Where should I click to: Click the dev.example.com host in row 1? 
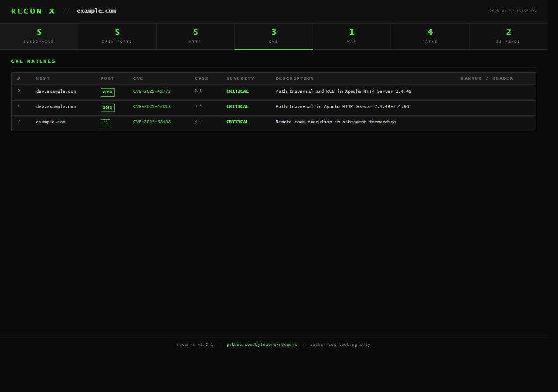click(56, 107)
